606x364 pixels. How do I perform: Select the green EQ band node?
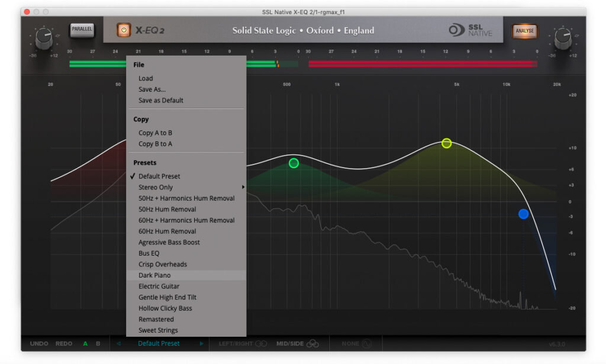294,163
